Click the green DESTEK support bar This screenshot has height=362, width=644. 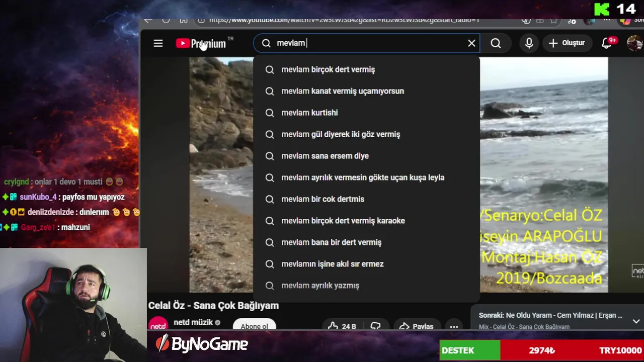click(x=470, y=350)
